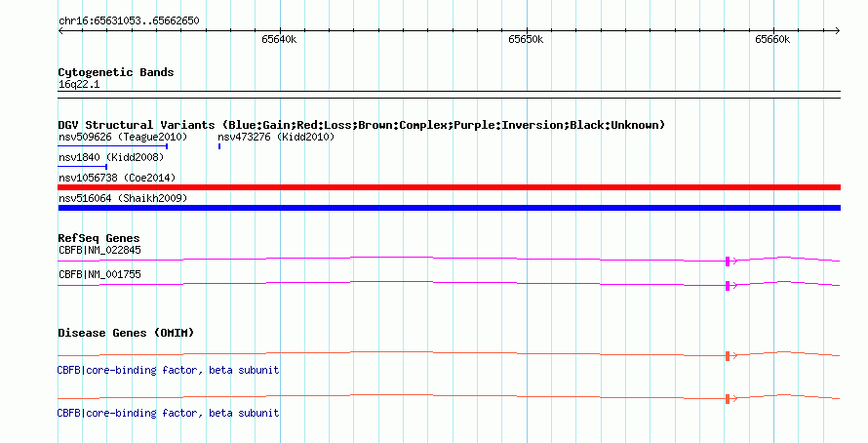Click the magenta exon of CBFB NM_022845

point(728,262)
